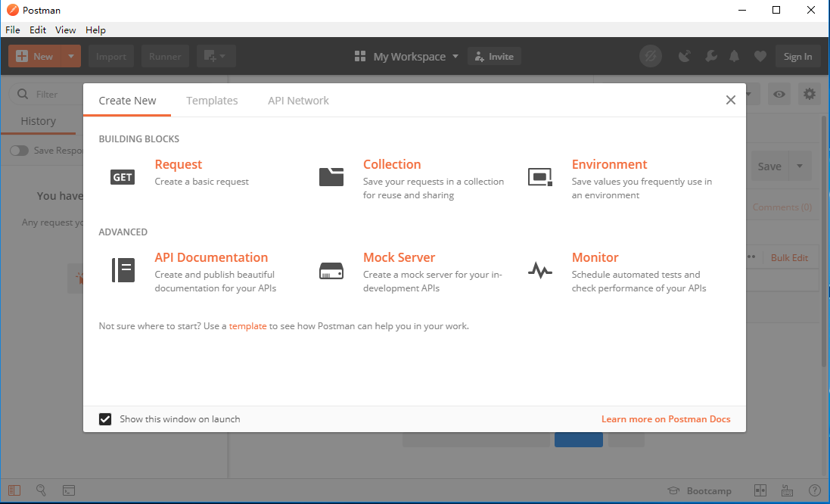Click the Runner button
The height and width of the screenshot is (504, 830).
pyautogui.click(x=165, y=56)
